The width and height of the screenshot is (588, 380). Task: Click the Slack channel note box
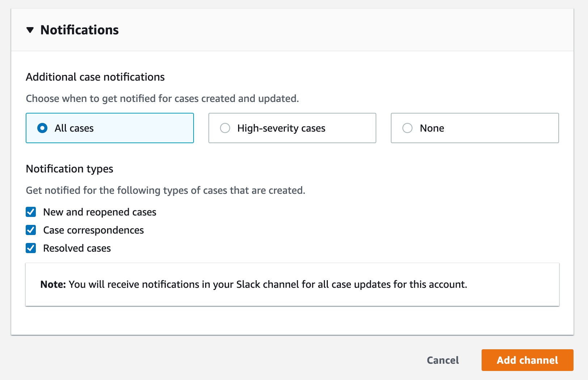292,285
